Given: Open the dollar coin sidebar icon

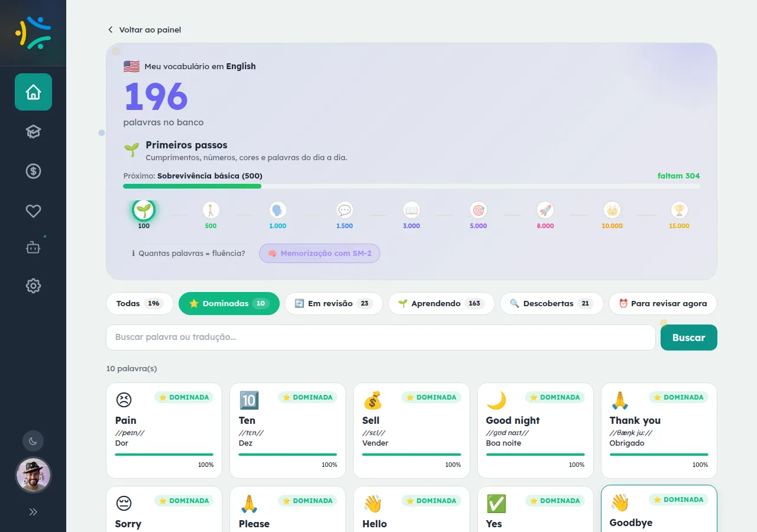Looking at the screenshot, I should tap(33, 171).
